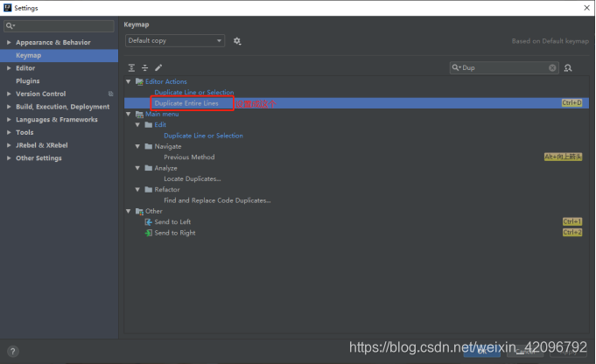The height and width of the screenshot is (364, 596).
Task: Select Plugins in settings sidebar
Action: [28, 80]
